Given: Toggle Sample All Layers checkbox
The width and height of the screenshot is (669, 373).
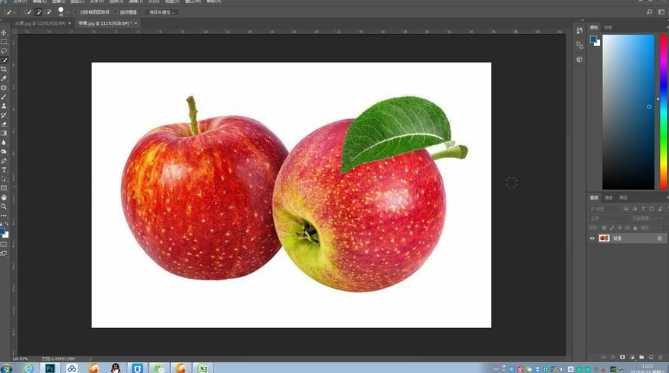Looking at the screenshot, I should pyautogui.click(x=76, y=12).
